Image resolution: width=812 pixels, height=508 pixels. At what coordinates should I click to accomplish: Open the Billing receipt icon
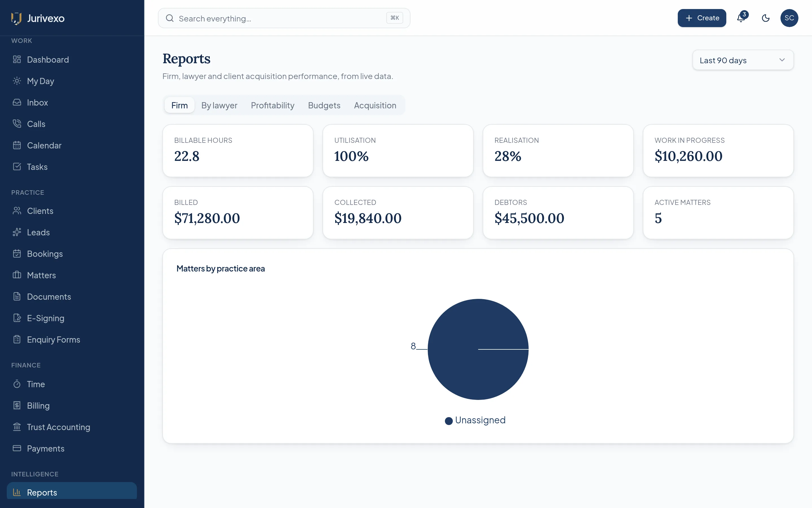[x=17, y=406]
